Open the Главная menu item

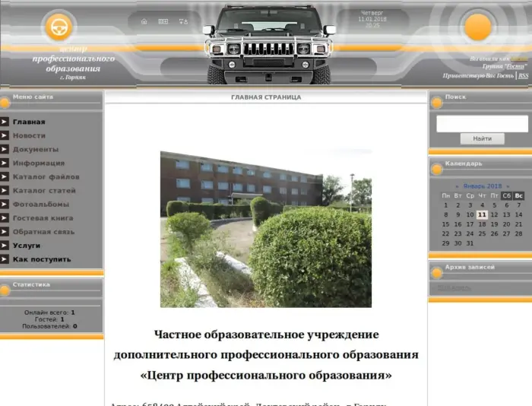coord(29,122)
